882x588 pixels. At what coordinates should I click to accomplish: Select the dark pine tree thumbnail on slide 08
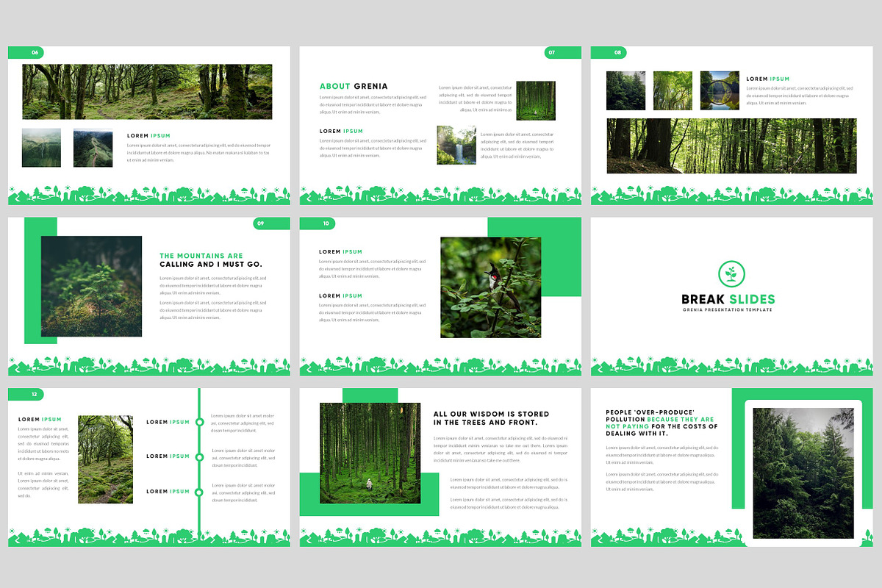[626, 90]
